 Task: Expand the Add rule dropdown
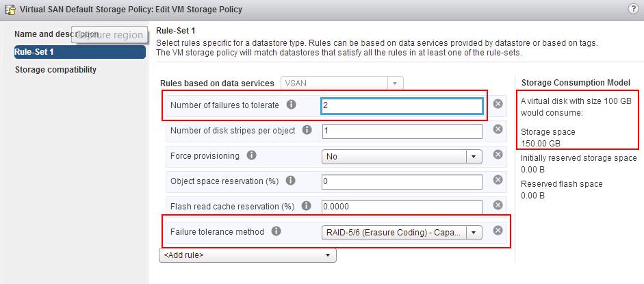click(328, 255)
